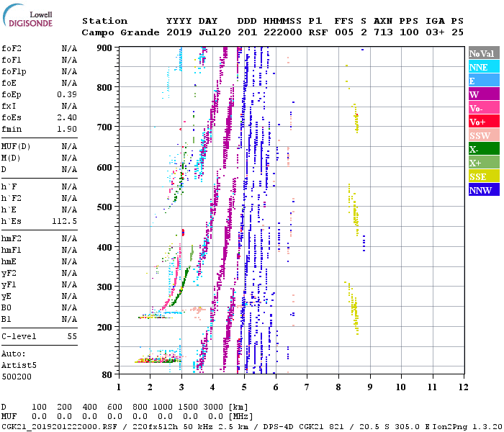Select the NNE cyan legend swatch
504x432 pixels.
tap(484, 67)
